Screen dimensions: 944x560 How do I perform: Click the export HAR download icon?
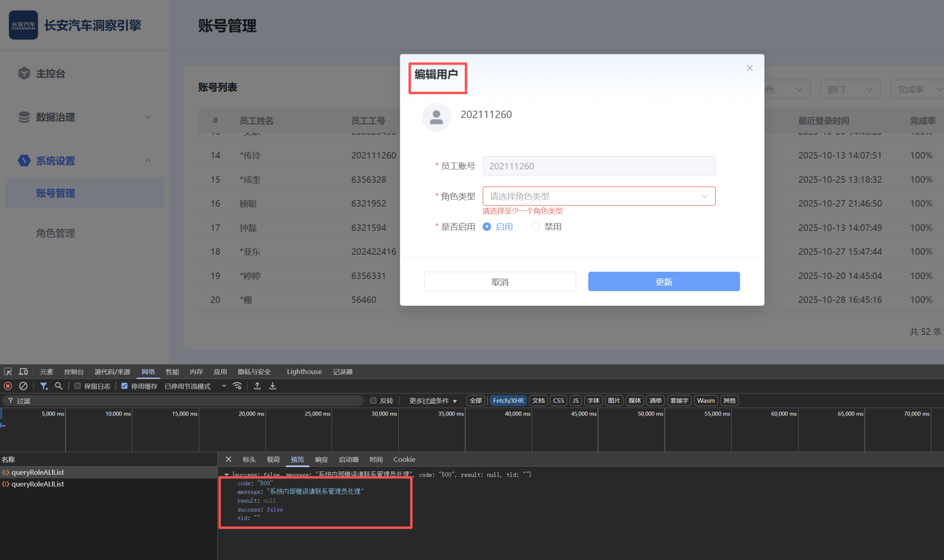click(x=273, y=386)
